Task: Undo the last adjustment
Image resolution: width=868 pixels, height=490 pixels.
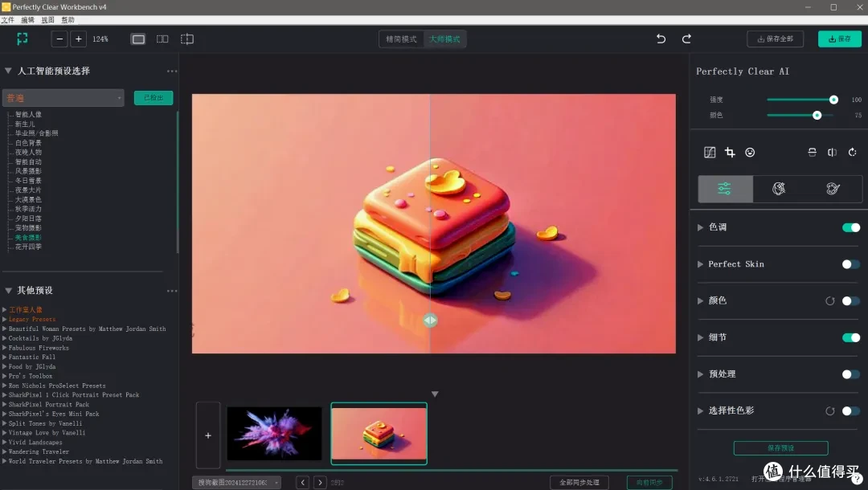Action: 661,39
